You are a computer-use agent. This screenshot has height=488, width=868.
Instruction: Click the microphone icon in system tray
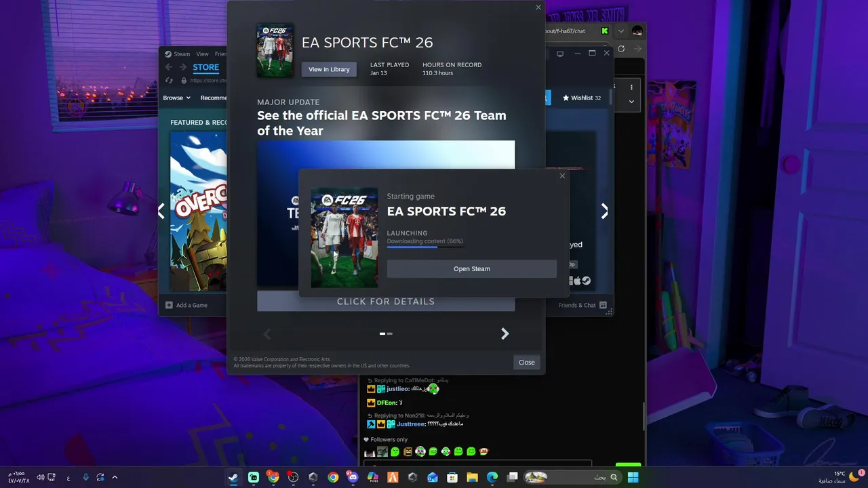click(85, 477)
